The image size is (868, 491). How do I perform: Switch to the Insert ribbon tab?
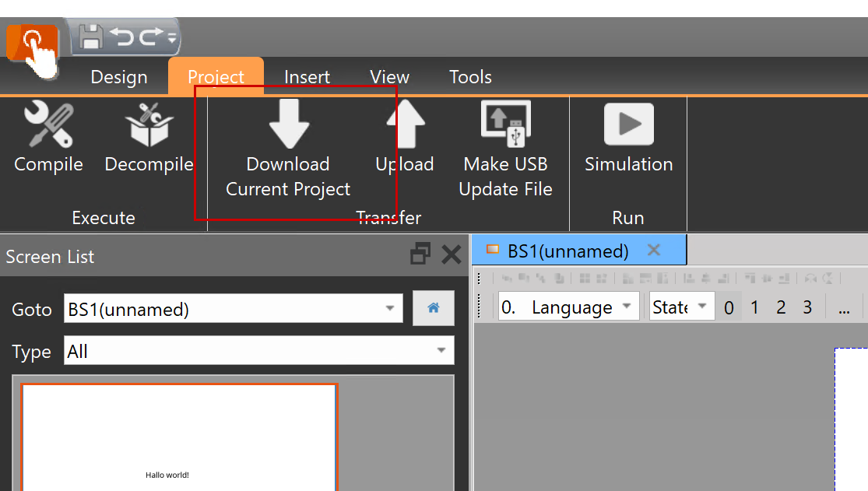pyautogui.click(x=307, y=77)
